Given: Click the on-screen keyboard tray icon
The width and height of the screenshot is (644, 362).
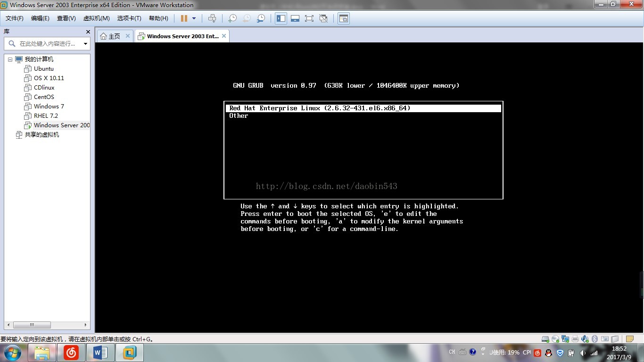Looking at the screenshot, I should (462, 352).
